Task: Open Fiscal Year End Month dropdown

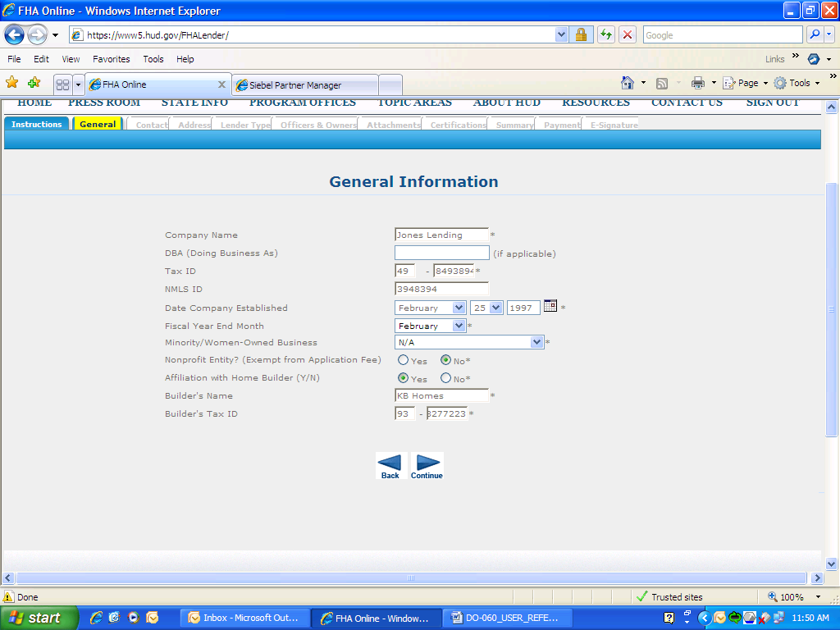Action: pos(459,326)
